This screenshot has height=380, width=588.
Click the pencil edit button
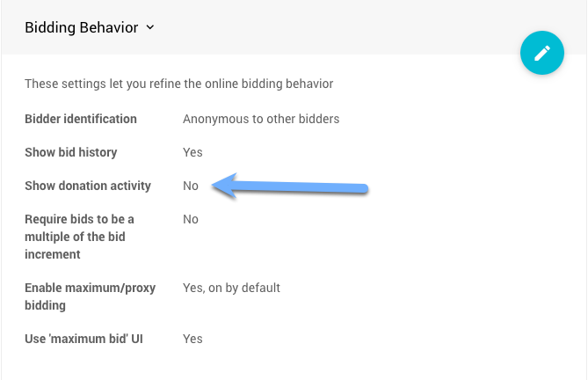pyautogui.click(x=541, y=53)
